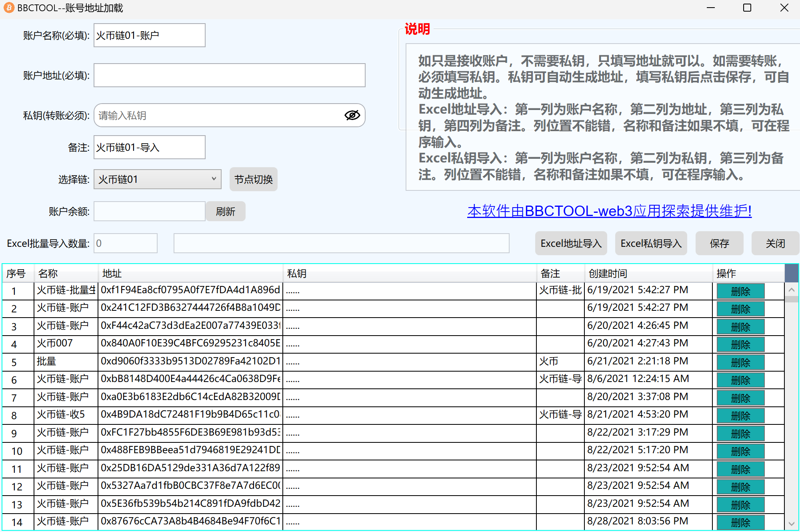Delete account 火币007 in row 4
Viewport: 800px width, 532px height.
740,344
